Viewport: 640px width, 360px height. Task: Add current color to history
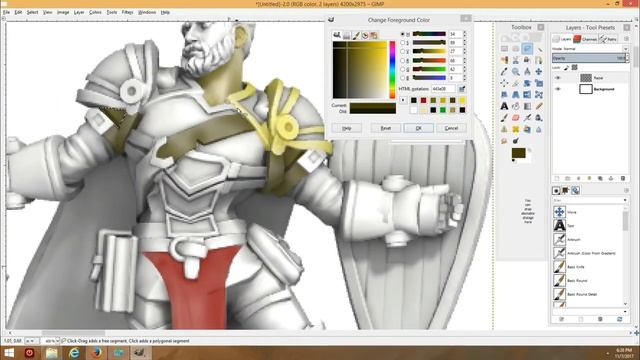point(403,100)
